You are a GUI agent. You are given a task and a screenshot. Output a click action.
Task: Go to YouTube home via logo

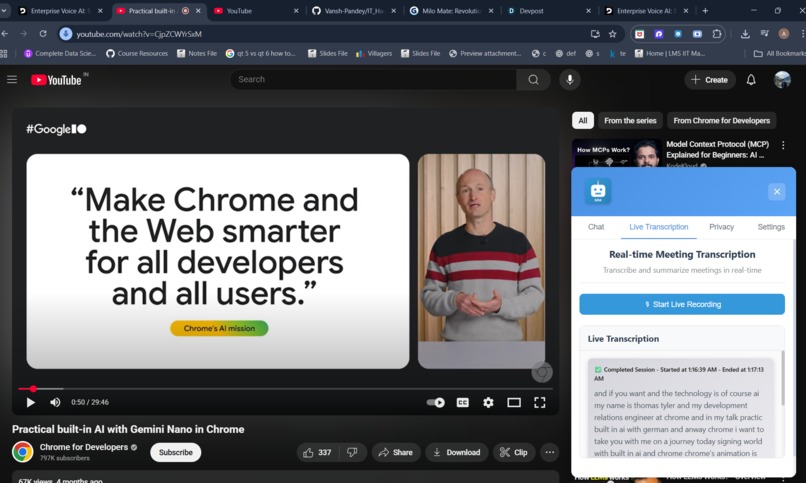click(56, 80)
